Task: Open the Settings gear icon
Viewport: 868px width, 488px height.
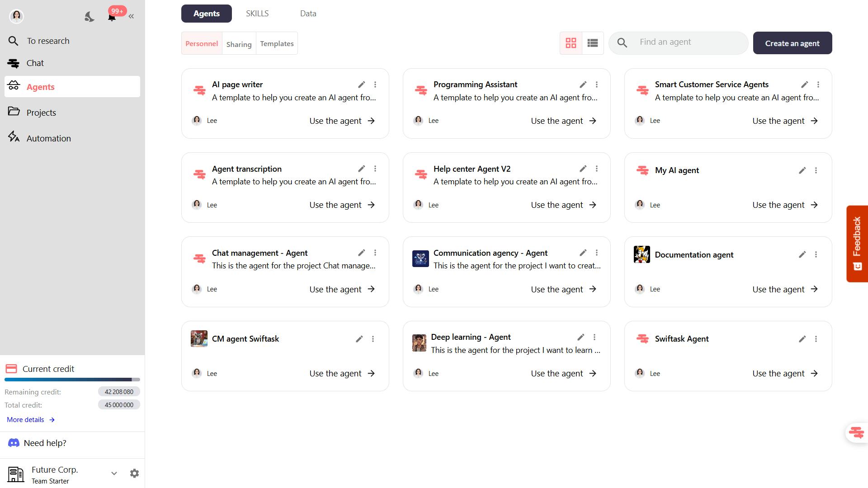Action: click(x=134, y=473)
